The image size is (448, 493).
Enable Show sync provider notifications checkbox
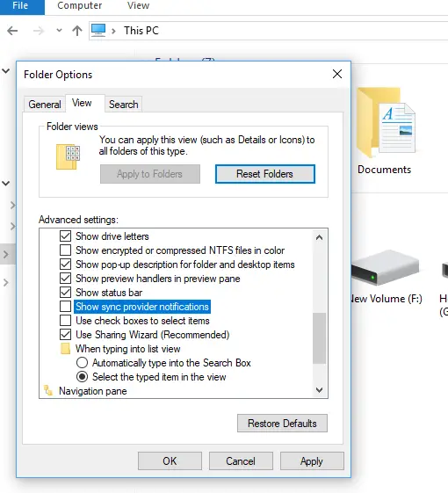(x=65, y=306)
